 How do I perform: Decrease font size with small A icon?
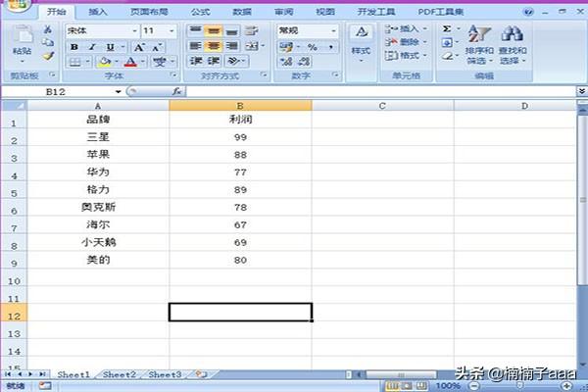(157, 47)
